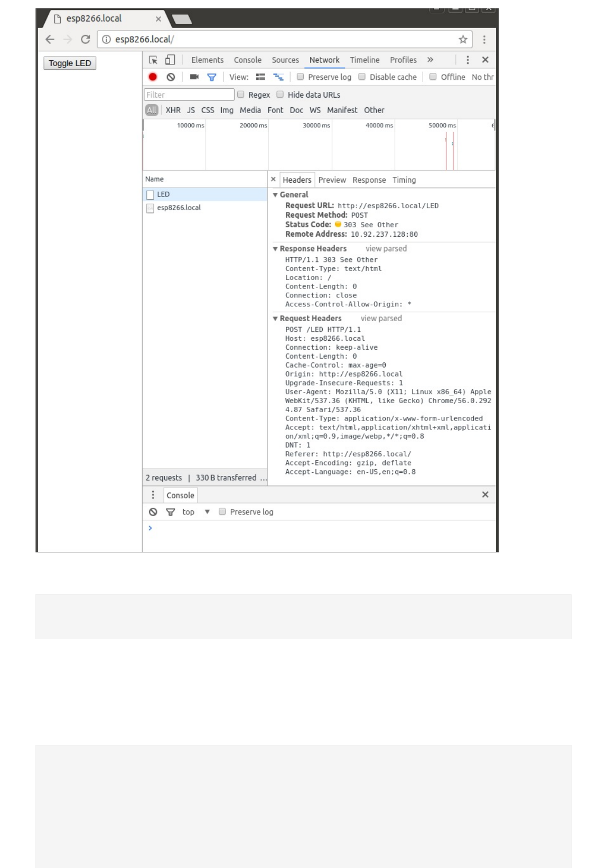Activate the inspect element picker
Screen dimensions: 607x868
click(153, 60)
